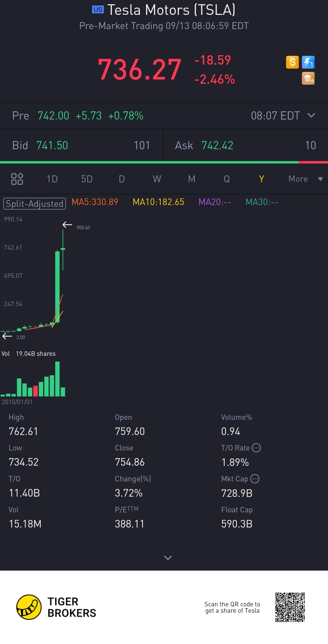The height and width of the screenshot is (644, 328).
Task: Select the Y yearly chart tab
Action: pos(261,179)
